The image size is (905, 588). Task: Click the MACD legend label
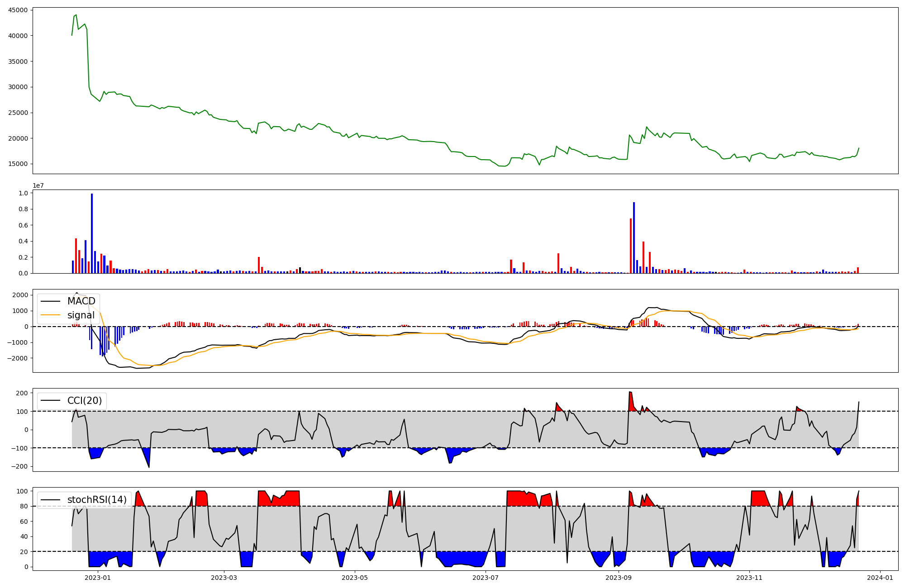coord(81,301)
